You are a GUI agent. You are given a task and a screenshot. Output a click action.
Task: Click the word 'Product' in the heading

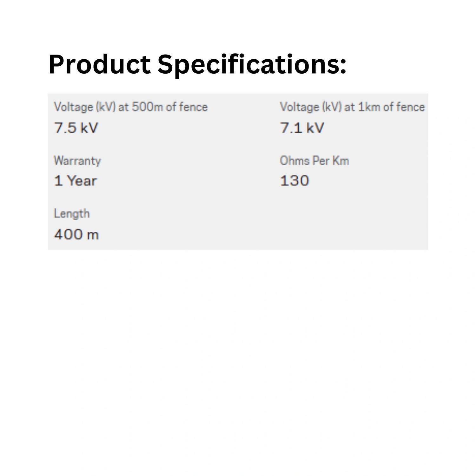pos(99,65)
